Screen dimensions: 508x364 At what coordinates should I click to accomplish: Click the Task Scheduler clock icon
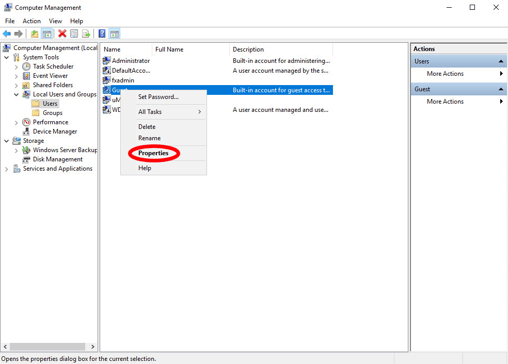tap(26, 66)
